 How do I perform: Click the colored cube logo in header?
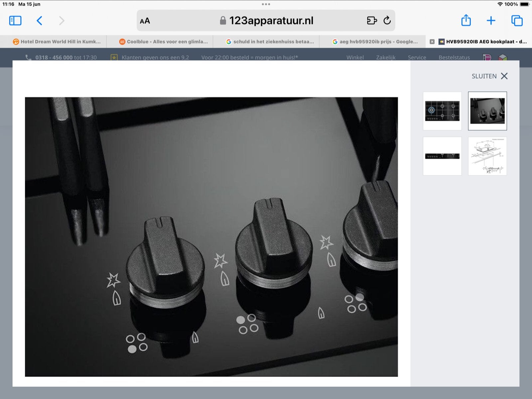coord(503,58)
